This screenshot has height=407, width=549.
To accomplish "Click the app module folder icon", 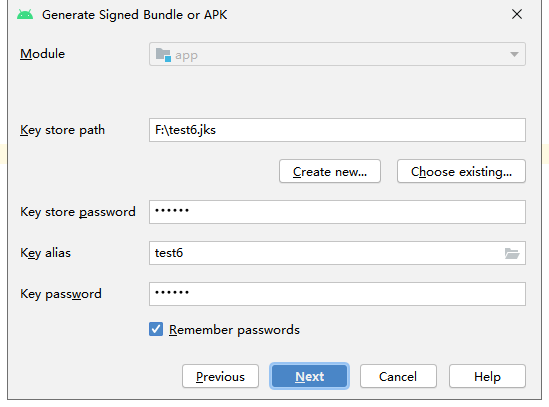I will (163, 55).
